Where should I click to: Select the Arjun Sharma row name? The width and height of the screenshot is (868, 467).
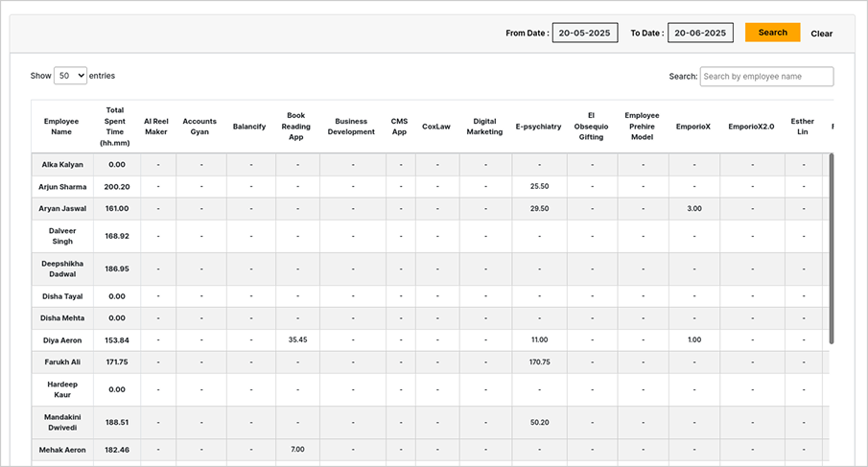[62, 187]
